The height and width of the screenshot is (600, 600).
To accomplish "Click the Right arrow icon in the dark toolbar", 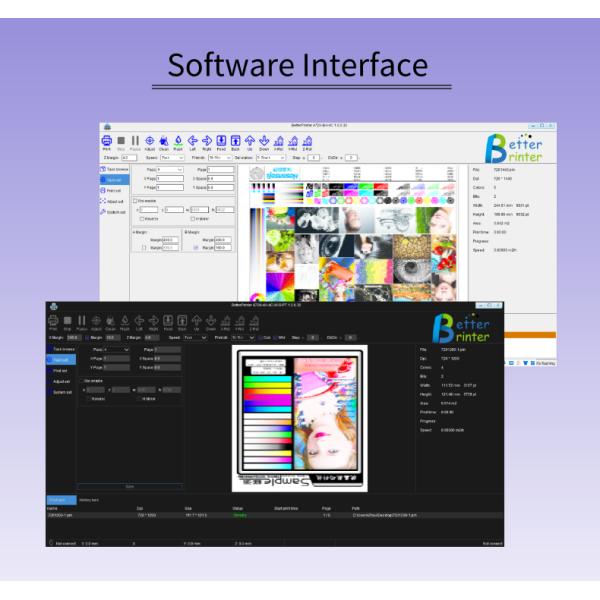I will point(153,322).
